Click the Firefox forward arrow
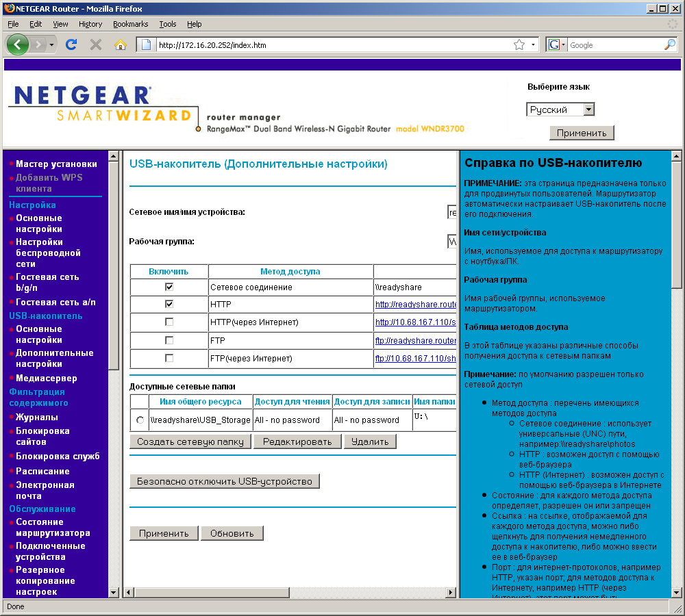The image size is (685, 616). coord(38,44)
